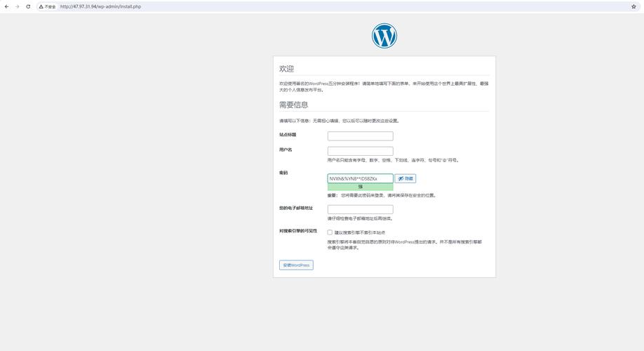Focus the site title input field
Image resolution: width=644 pixels, height=351 pixels.
coord(360,136)
